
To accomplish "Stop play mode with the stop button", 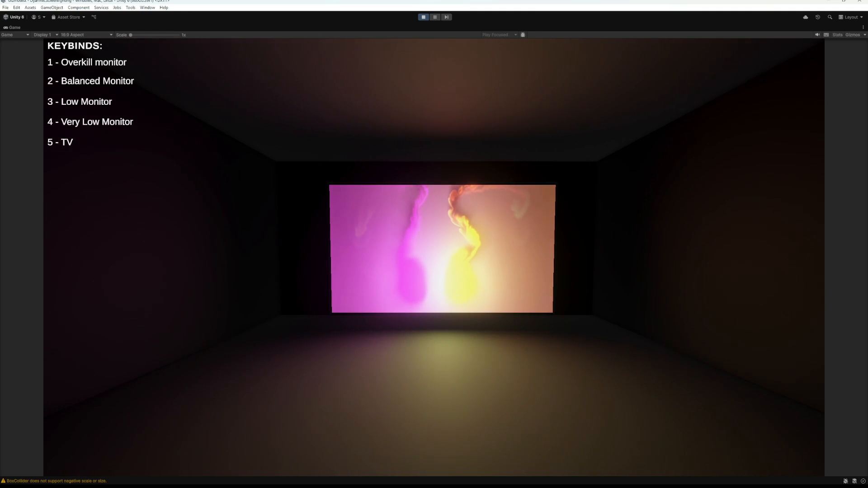I will pyautogui.click(x=423, y=17).
